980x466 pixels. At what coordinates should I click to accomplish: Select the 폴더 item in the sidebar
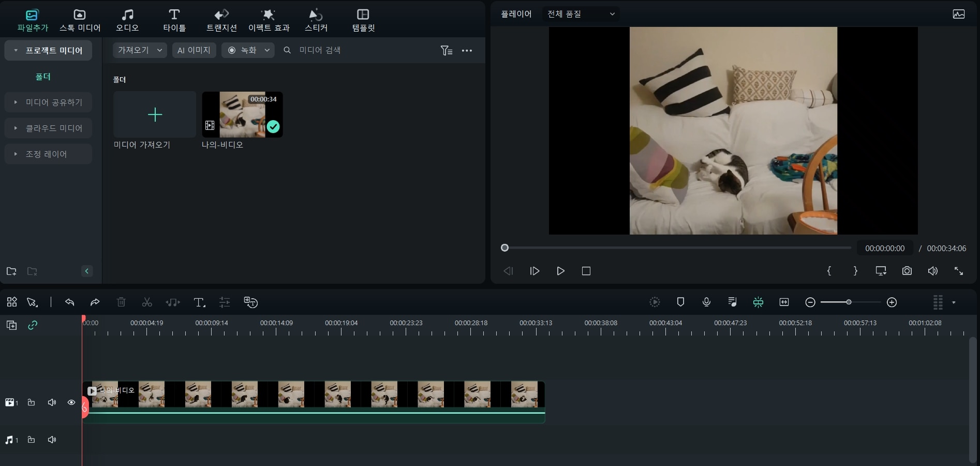coord(43,77)
